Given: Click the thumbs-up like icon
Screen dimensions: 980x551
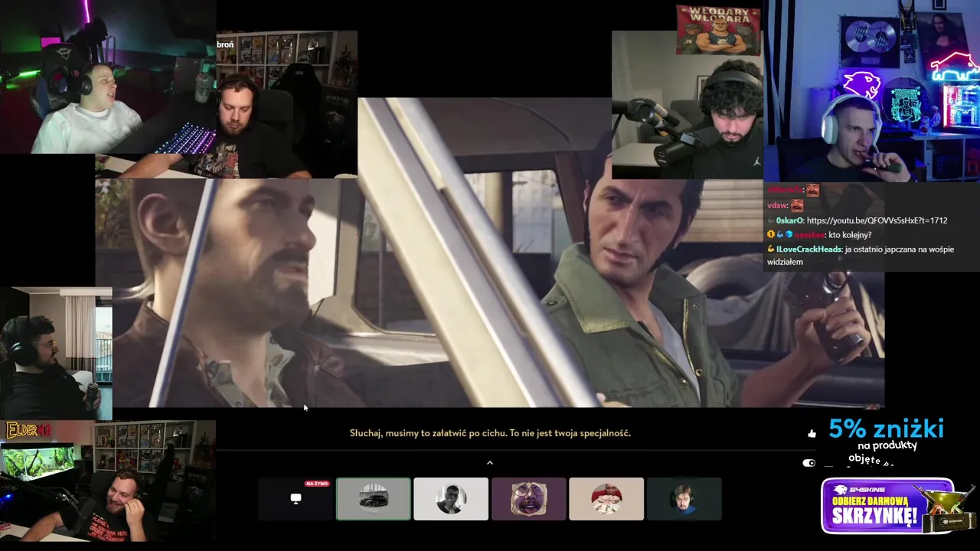Looking at the screenshot, I should tap(812, 434).
